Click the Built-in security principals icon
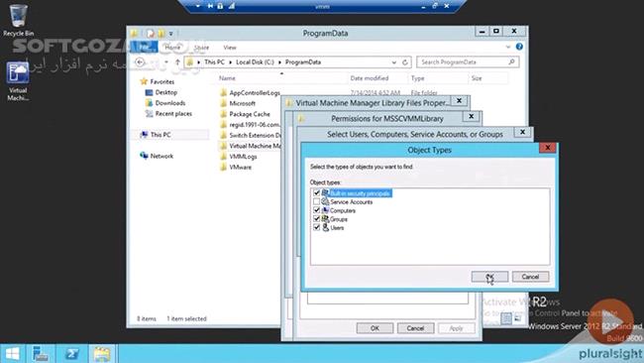Image resolution: width=644 pixels, height=363 pixels. (x=325, y=192)
